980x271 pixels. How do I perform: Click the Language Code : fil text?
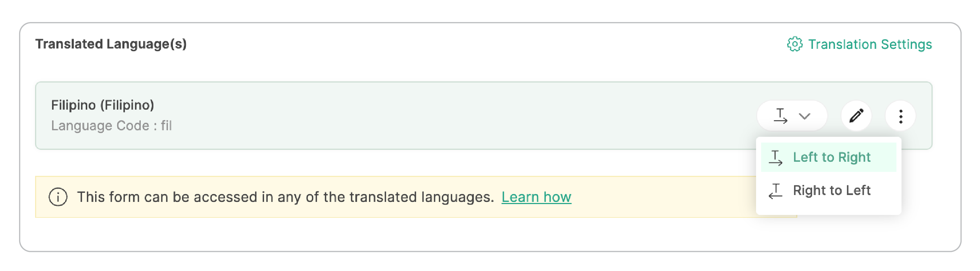pos(111,126)
